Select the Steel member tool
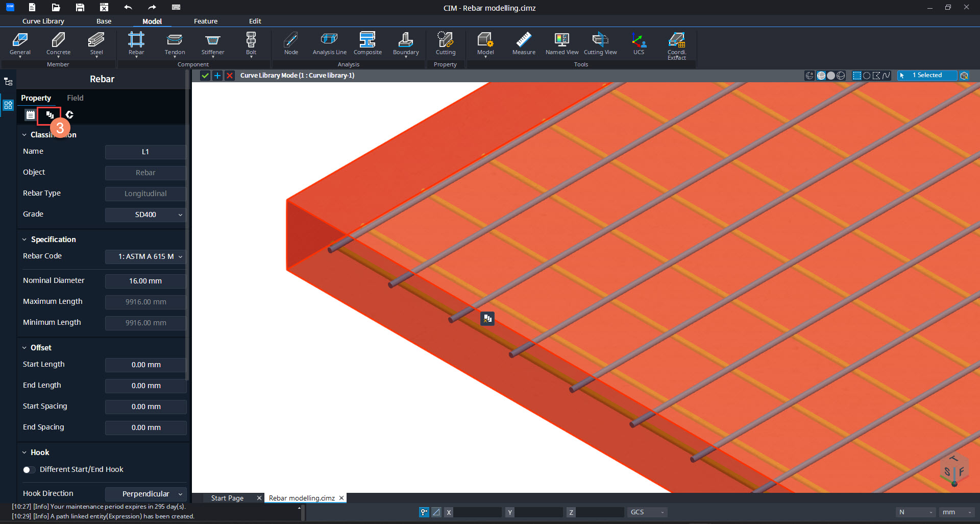This screenshot has height=524, width=980. click(96, 44)
